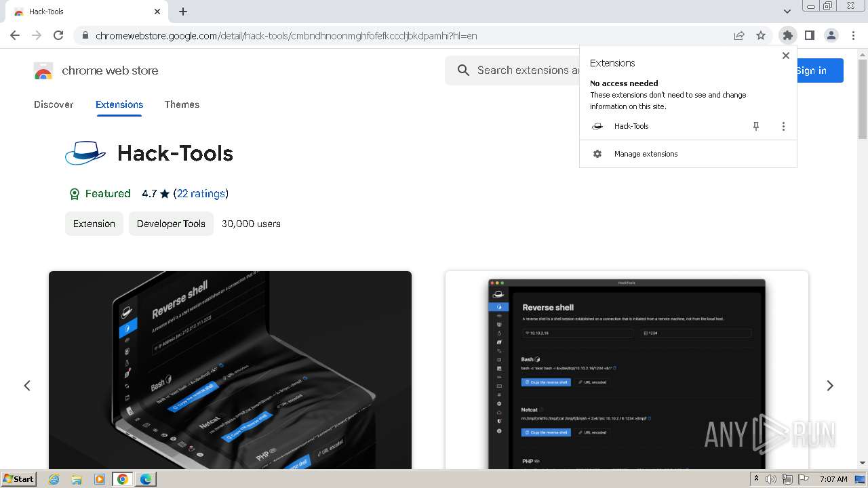The height and width of the screenshot is (488, 868).
Task: Select the Developer Tools category chip
Action: [x=171, y=224]
